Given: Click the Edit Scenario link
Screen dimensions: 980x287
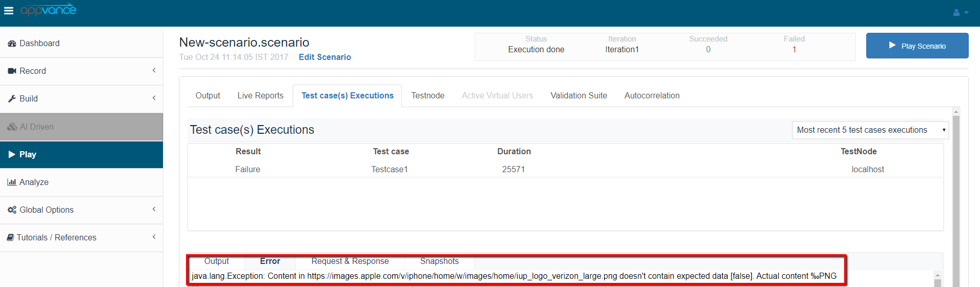Looking at the screenshot, I should (x=325, y=57).
